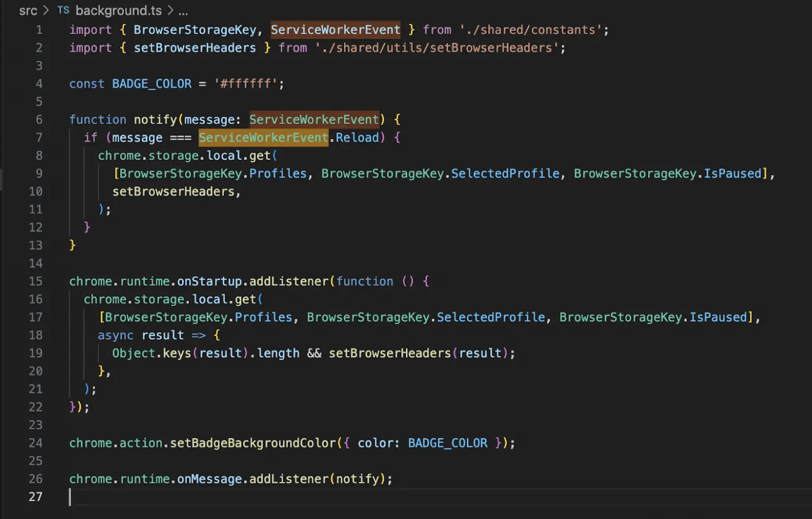Click 'Object.keys(result)' on line 19
The width and height of the screenshot is (812, 519).
[181, 353]
